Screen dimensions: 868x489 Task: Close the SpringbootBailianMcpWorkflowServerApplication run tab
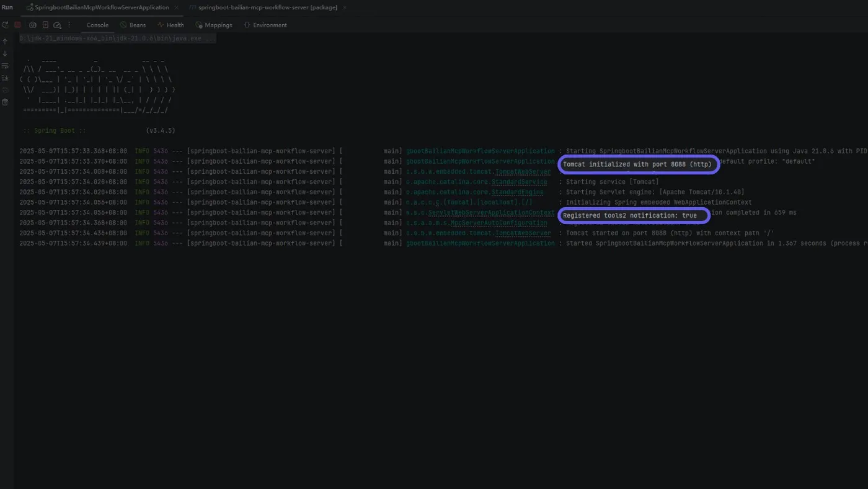pos(177,7)
